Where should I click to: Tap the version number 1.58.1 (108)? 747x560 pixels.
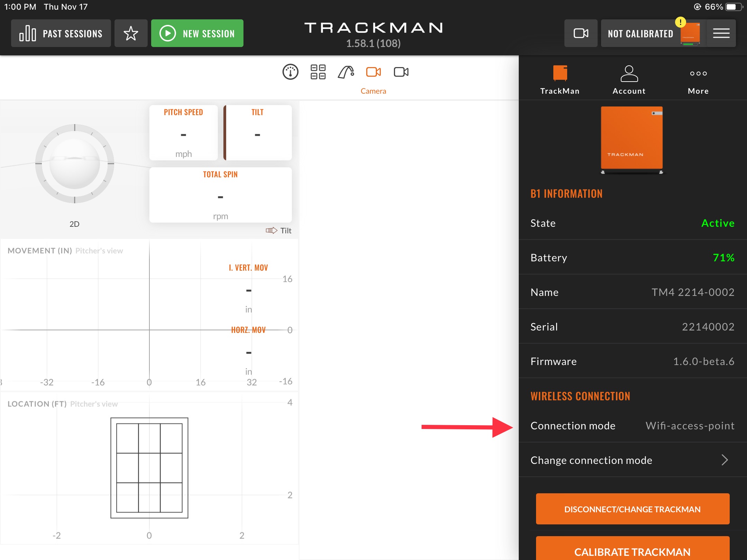(x=373, y=43)
